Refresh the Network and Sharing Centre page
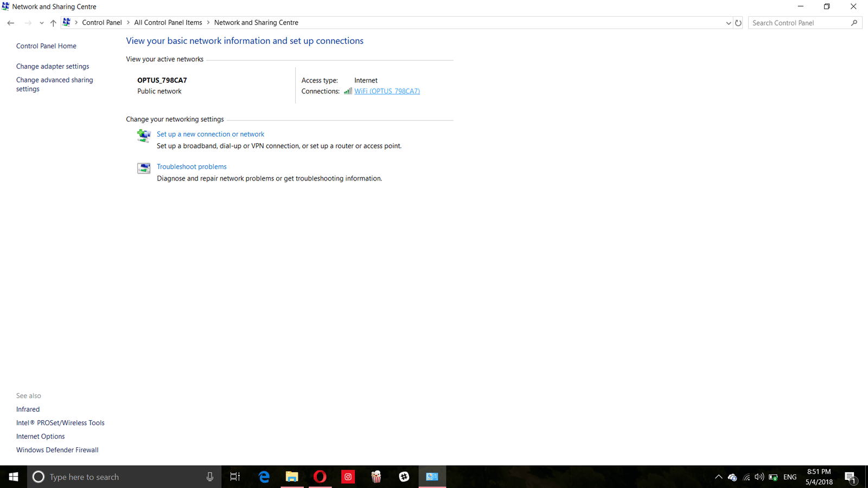 [738, 23]
